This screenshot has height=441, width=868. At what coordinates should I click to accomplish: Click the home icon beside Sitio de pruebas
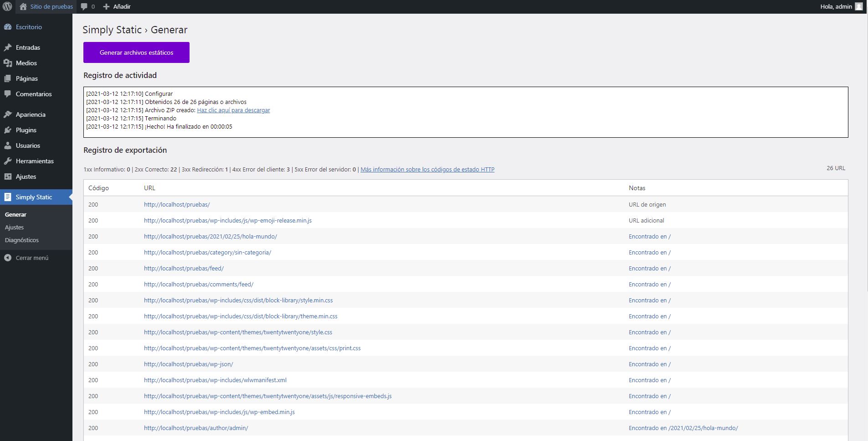point(23,6)
